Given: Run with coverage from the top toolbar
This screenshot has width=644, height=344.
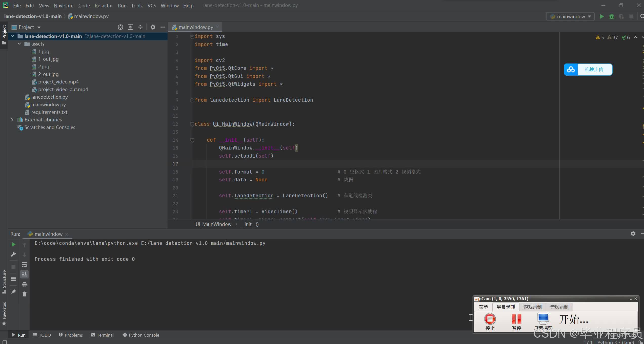Looking at the screenshot, I should point(621,16).
